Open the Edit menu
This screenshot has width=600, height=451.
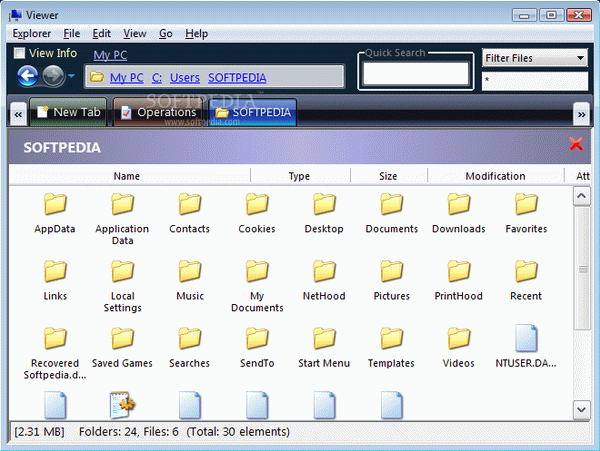101,34
